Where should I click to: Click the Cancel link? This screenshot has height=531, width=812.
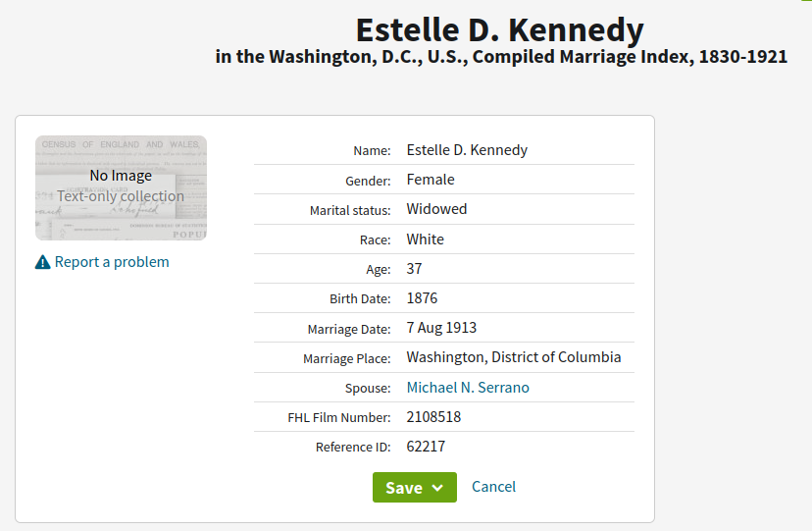click(x=493, y=487)
